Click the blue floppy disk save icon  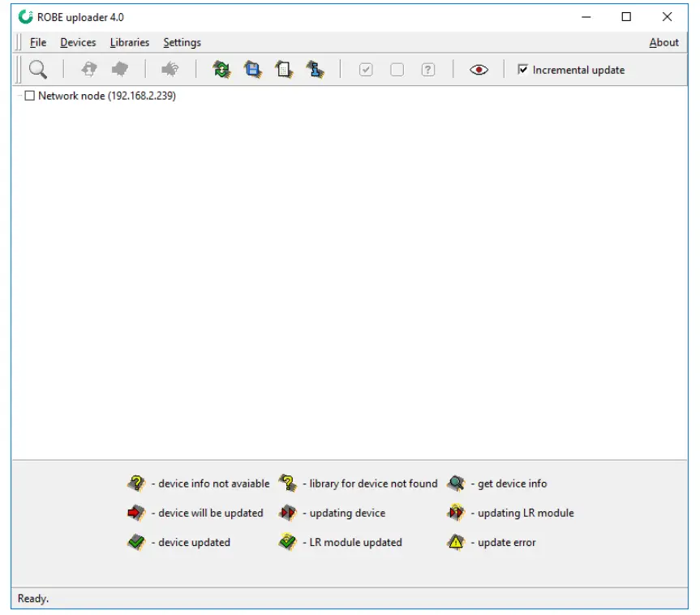click(253, 70)
